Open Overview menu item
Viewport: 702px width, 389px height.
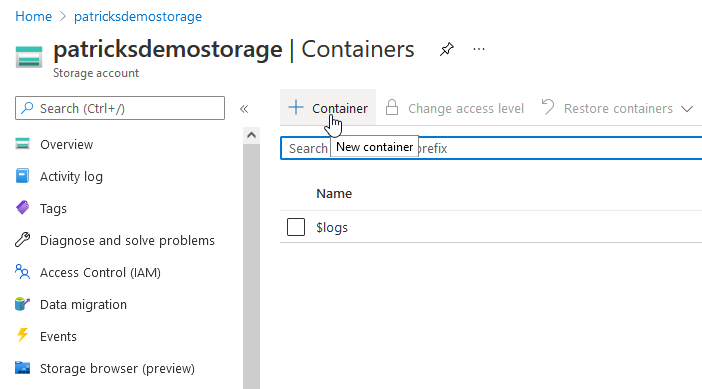[x=66, y=145]
